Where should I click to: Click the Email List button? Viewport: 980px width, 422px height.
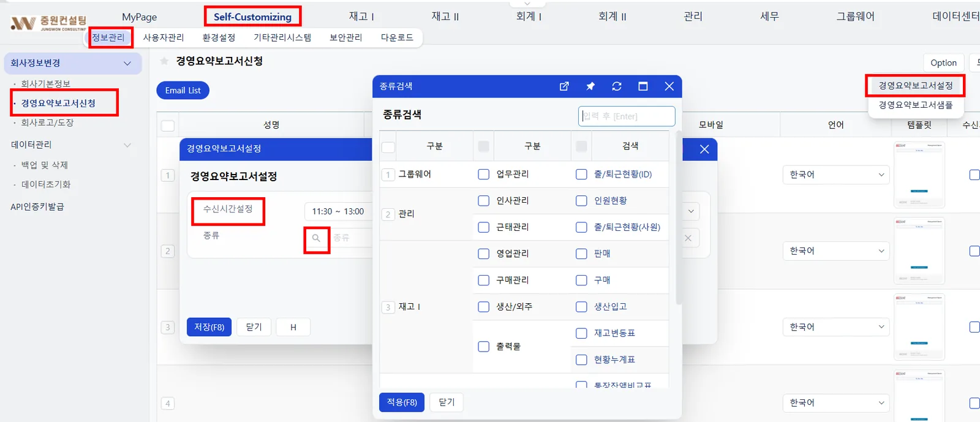(183, 91)
